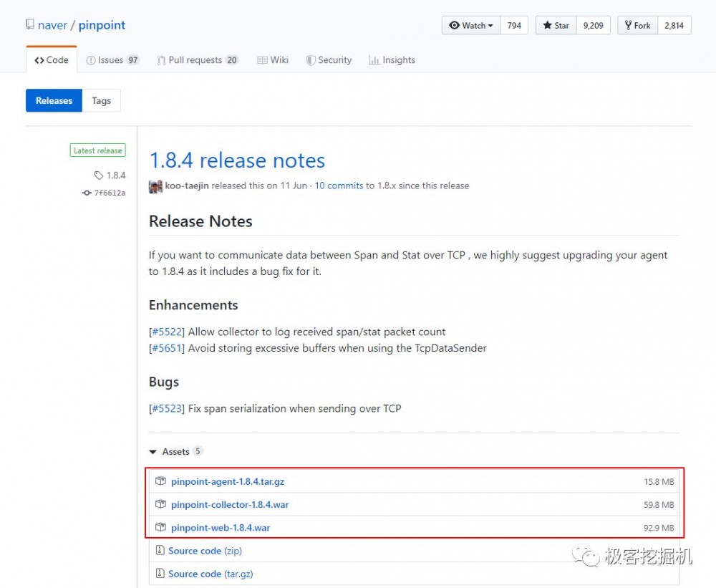This screenshot has height=588, width=716.
Task: Click the package icon beside pinpoint-collector-1.8.4.war
Action: click(161, 504)
